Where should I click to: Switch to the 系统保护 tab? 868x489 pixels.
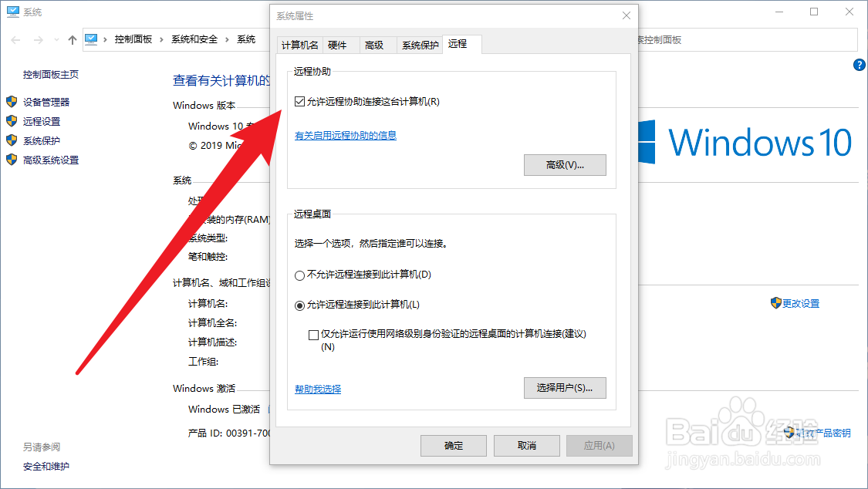pyautogui.click(x=420, y=45)
